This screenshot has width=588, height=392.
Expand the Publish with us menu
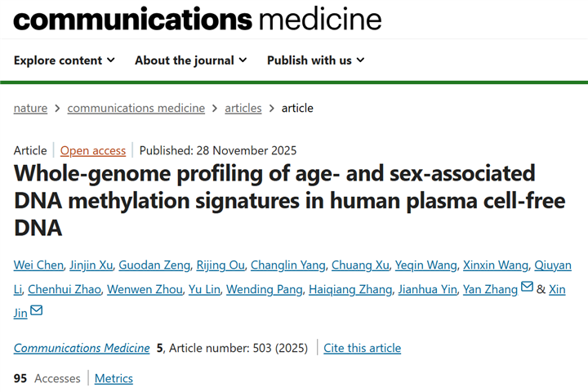tap(315, 60)
